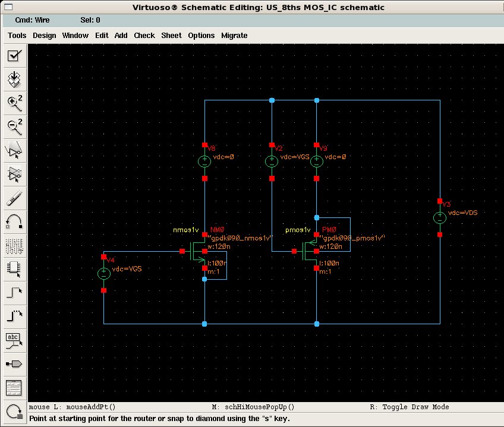Viewport: 504px width, 427px height.
Task: Open the Tools menu
Action: (17, 36)
